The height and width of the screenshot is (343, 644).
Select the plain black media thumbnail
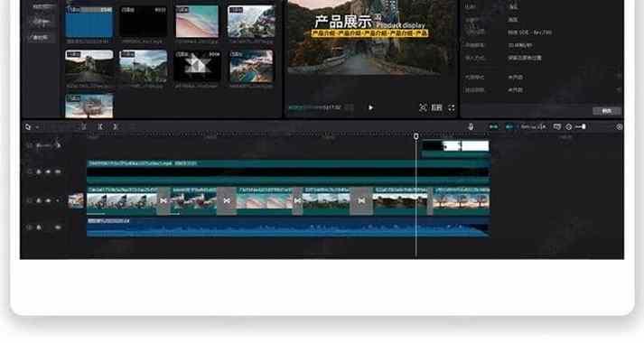pyautogui.click(x=144, y=22)
